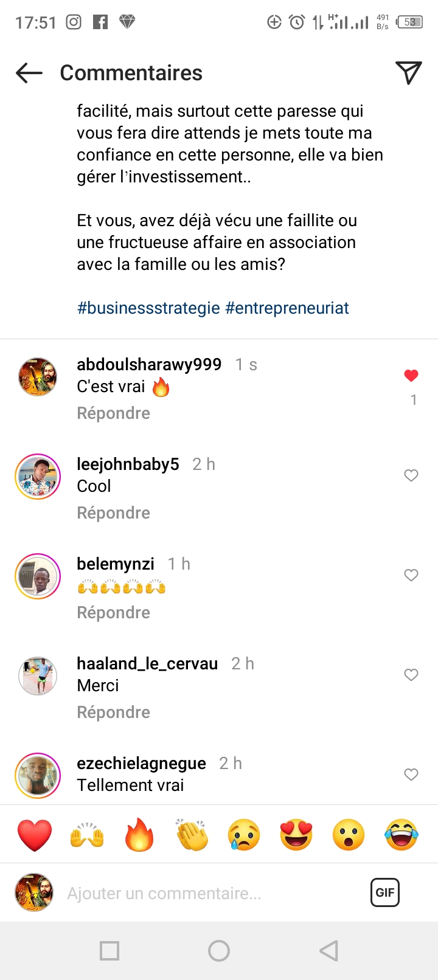Tap the red heart emoji quick reaction
438x980 pixels.
35,835
